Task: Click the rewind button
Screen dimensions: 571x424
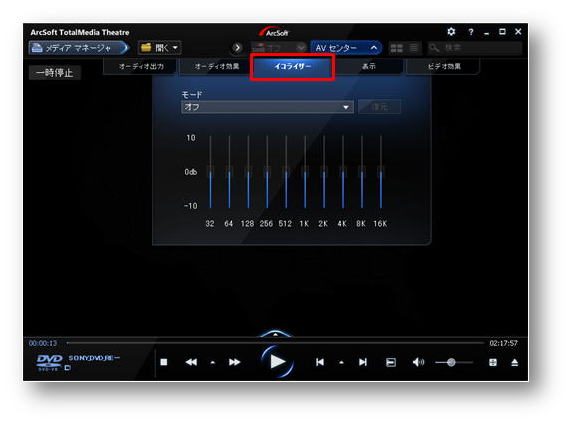Action: click(x=192, y=362)
